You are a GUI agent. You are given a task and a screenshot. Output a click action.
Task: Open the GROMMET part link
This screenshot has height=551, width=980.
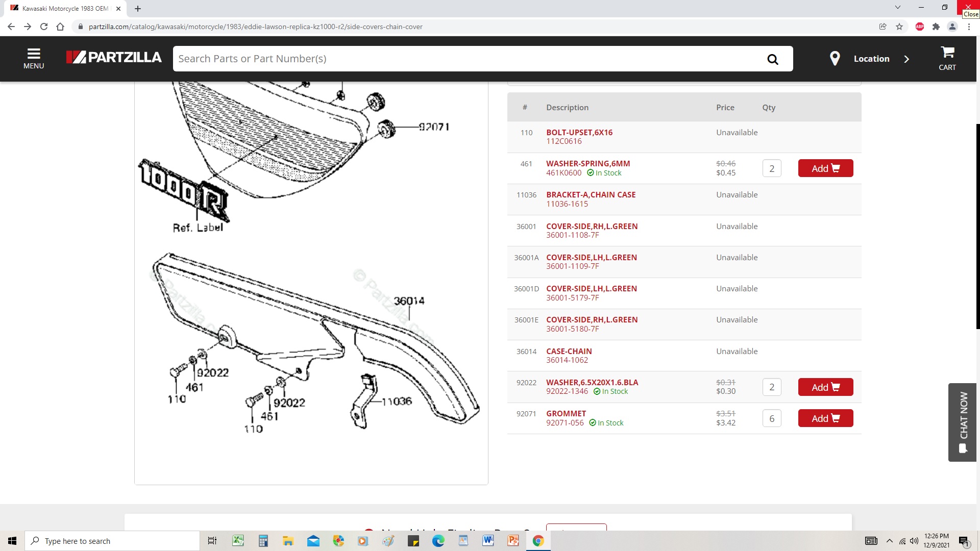[566, 413]
